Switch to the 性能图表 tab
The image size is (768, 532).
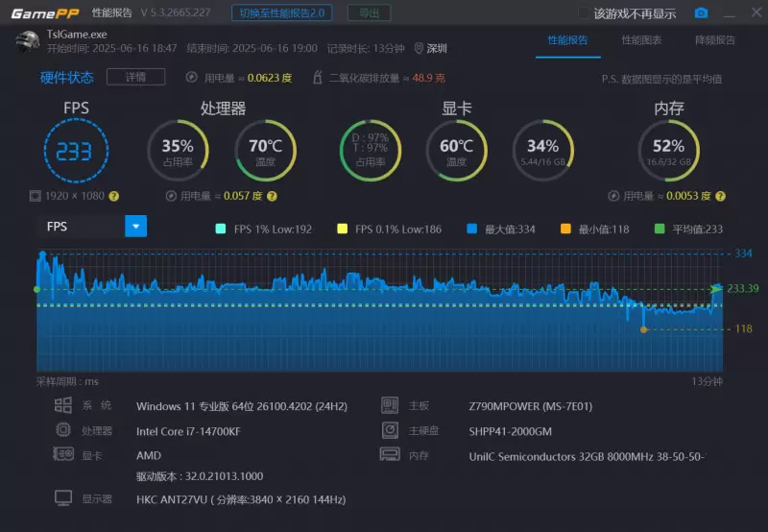tap(641, 40)
